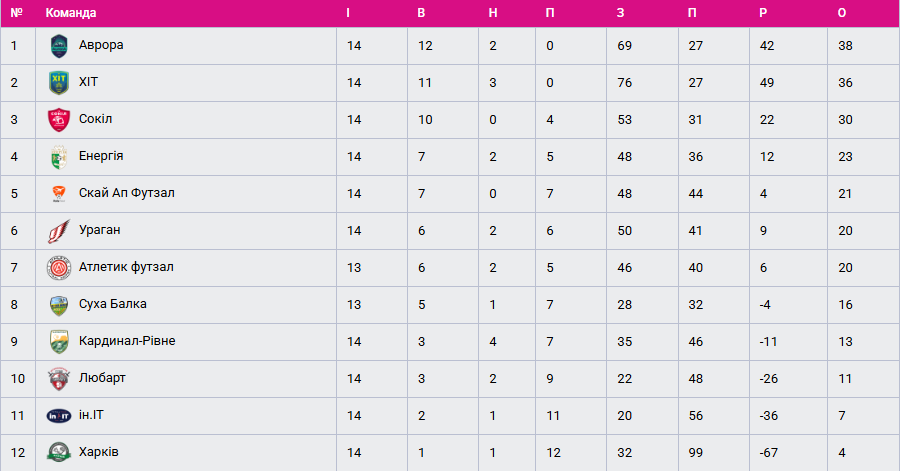
Task: Open the Аврора team name link
Action: (101, 45)
